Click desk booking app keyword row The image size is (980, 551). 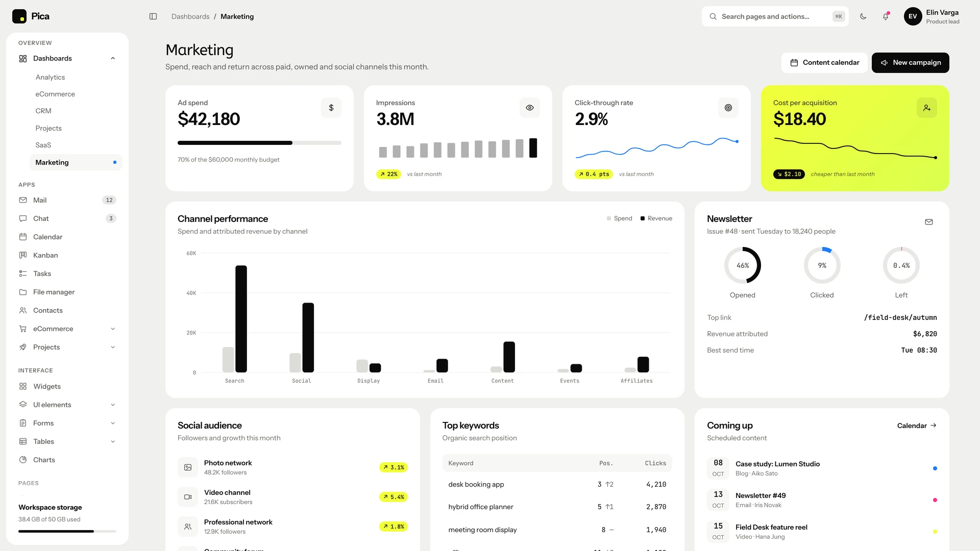557,485
